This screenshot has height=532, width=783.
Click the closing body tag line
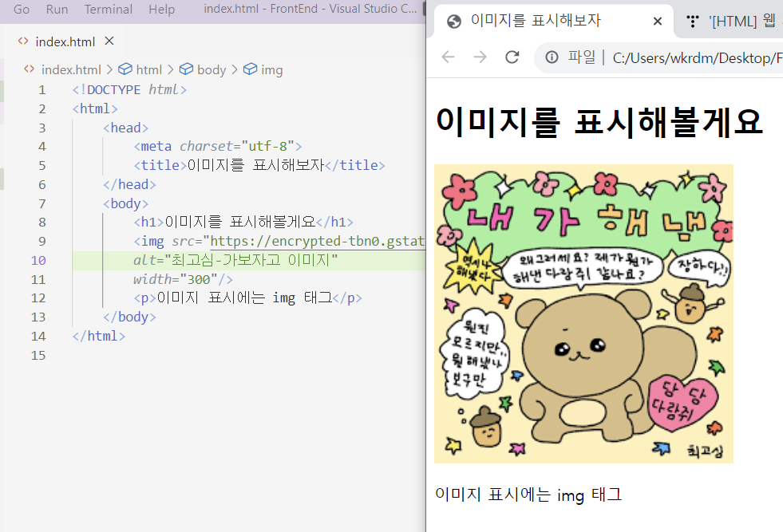[x=129, y=317]
